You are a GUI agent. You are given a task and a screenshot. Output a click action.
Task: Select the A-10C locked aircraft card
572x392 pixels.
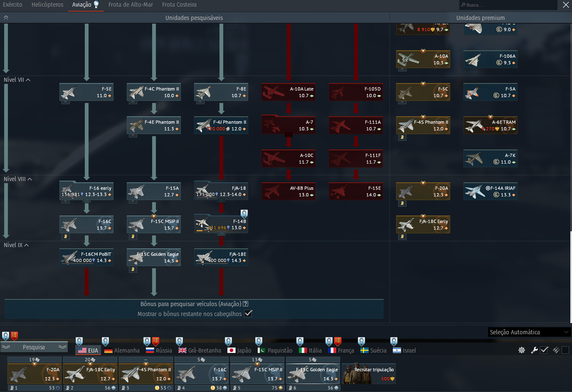(288, 158)
